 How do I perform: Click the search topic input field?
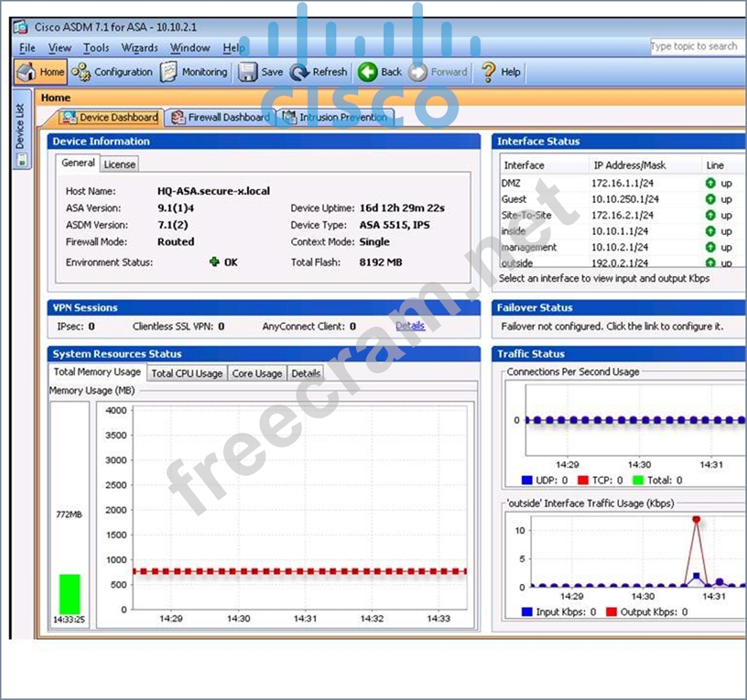(x=695, y=47)
